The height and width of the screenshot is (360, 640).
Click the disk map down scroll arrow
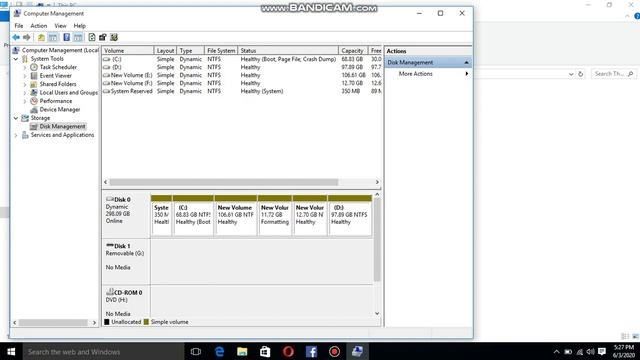pyautogui.click(x=377, y=313)
